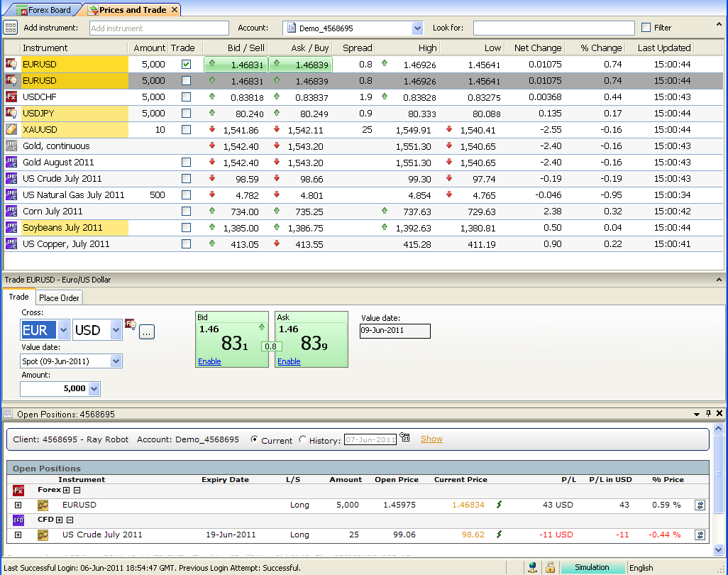Image resolution: width=728 pixels, height=575 pixels.
Task: Click the grey CFD icon beside Gold, continuous
Action: pyautogui.click(x=11, y=146)
